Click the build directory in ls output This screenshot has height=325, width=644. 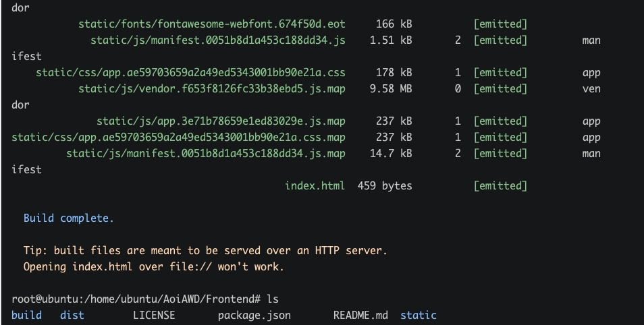26,315
